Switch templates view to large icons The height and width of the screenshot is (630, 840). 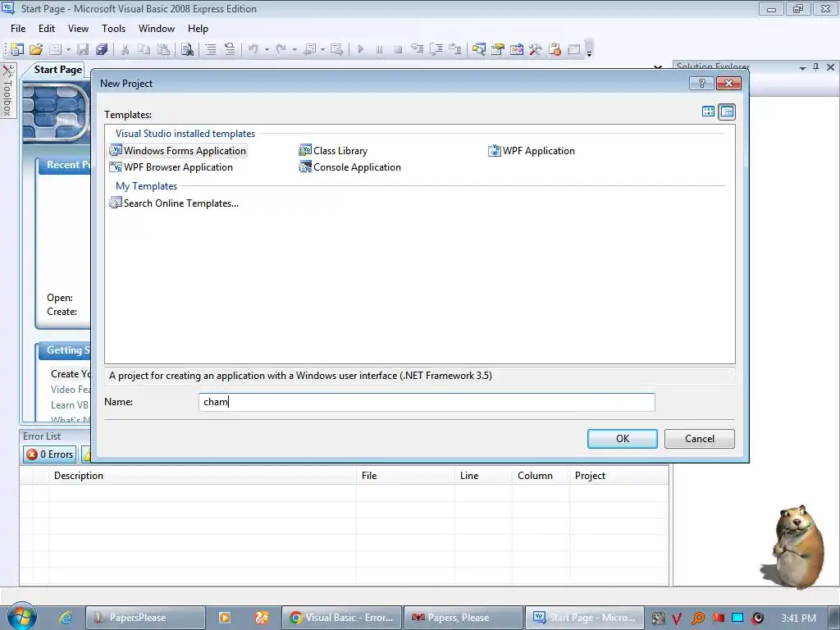tap(708, 112)
